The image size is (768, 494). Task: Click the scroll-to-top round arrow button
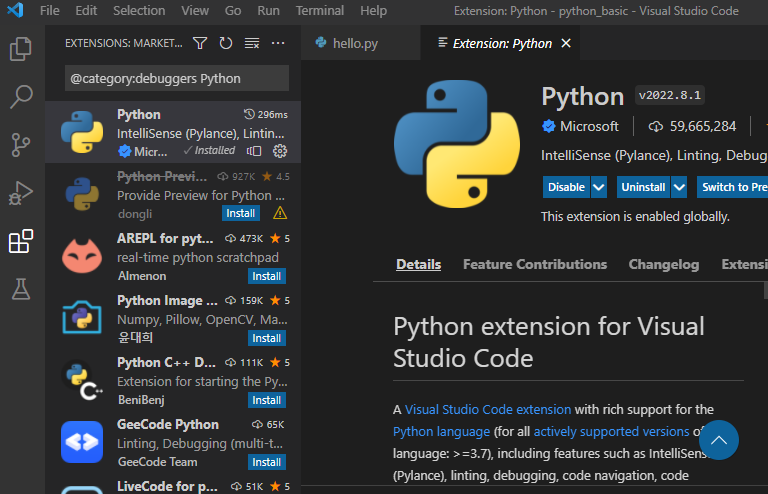coord(718,440)
